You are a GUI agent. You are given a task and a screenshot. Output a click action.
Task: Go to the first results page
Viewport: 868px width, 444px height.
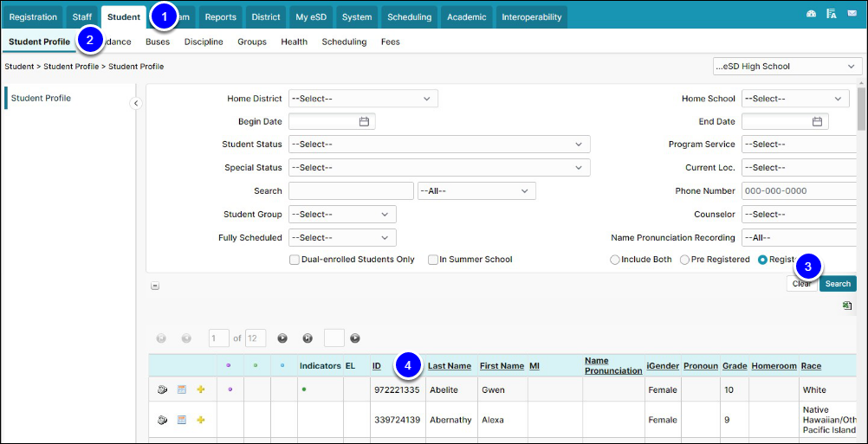coord(162,338)
